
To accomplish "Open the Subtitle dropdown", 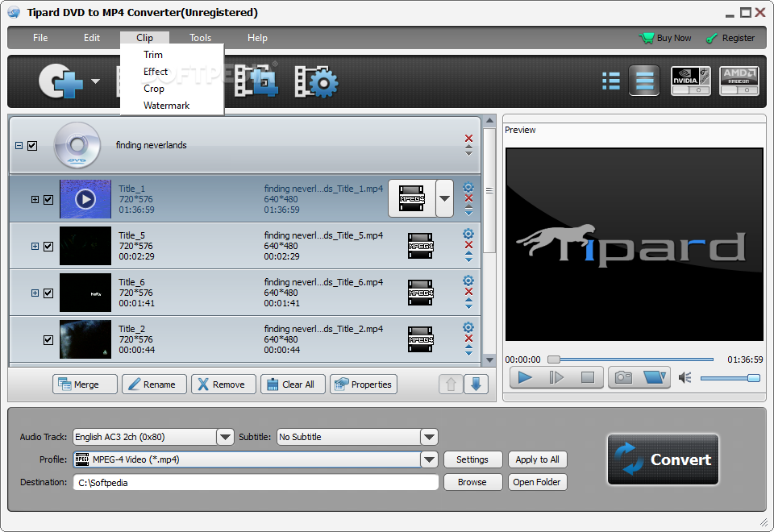I will pos(429,437).
